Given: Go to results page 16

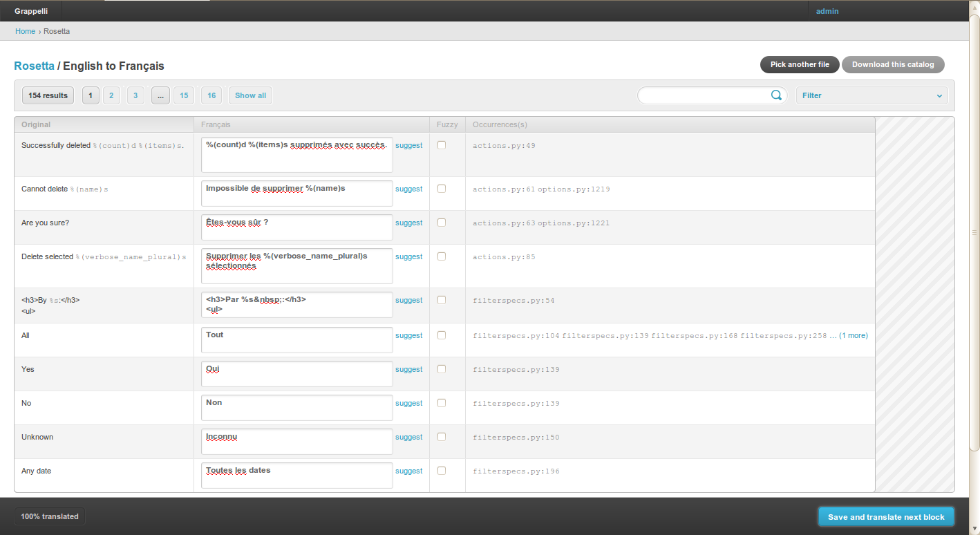Looking at the screenshot, I should (x=211, y=95).
